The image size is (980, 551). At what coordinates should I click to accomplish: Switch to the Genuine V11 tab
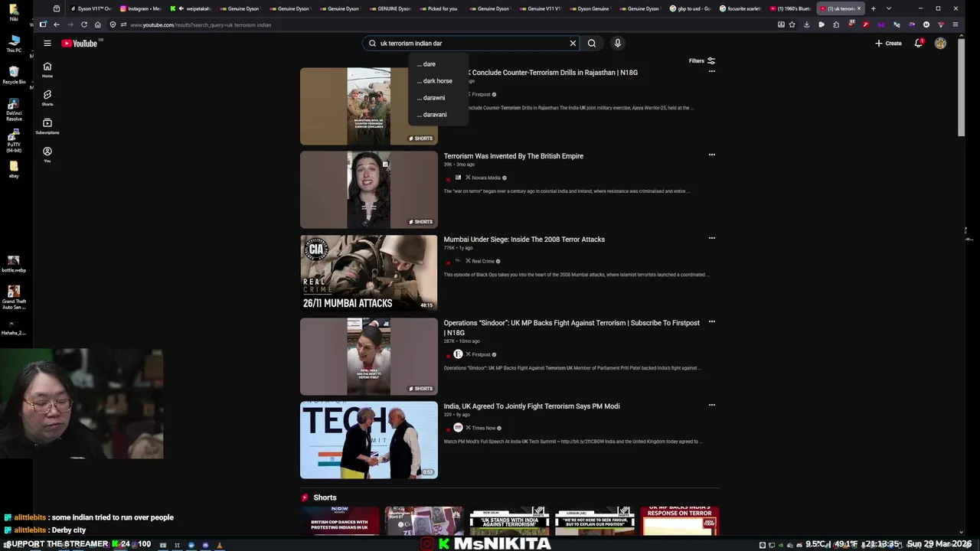541,8
